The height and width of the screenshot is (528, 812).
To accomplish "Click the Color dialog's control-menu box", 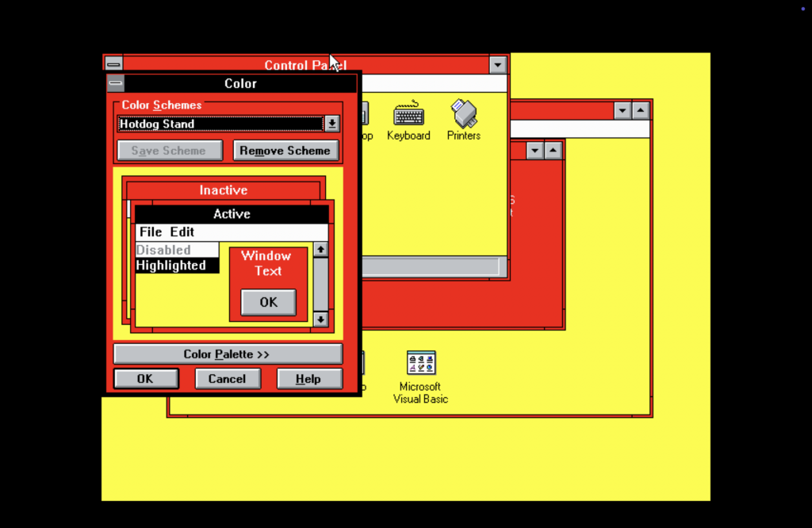I will [x=114, y=83].
